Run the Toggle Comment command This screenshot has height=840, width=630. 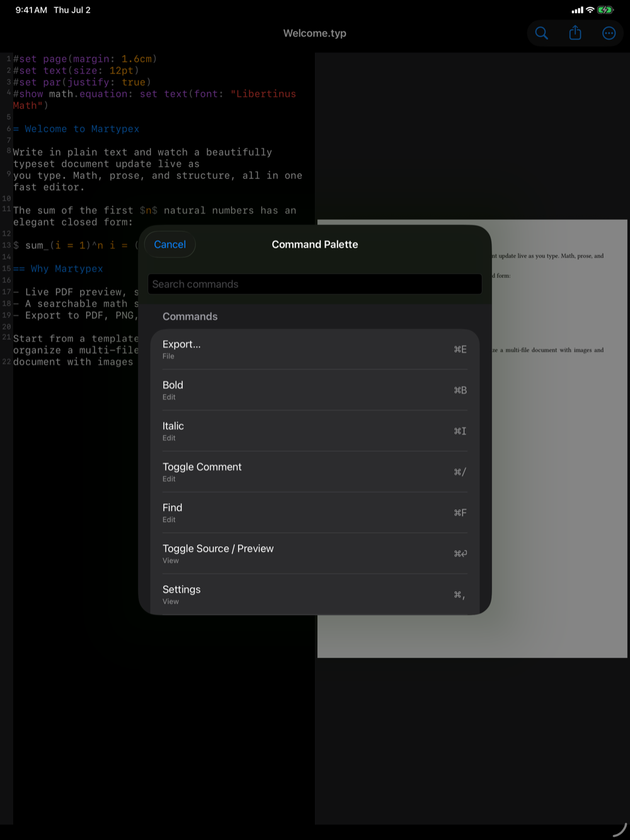315,472
